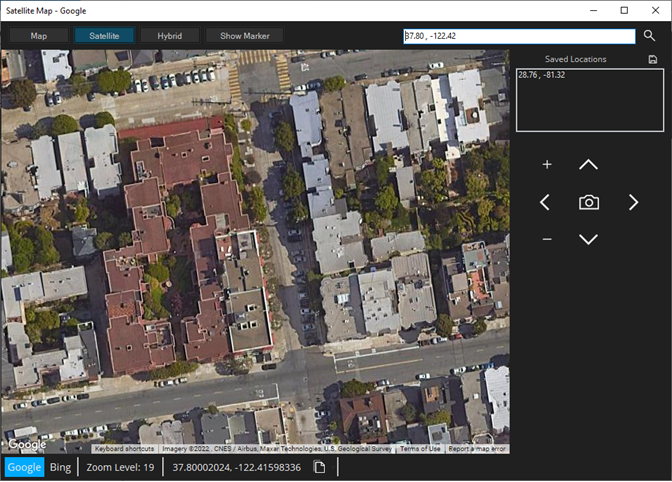Image resolution: width=672 pixels, height=482 pixels.
Task: Click the coordinates search input field
Action: coord(519,36)
